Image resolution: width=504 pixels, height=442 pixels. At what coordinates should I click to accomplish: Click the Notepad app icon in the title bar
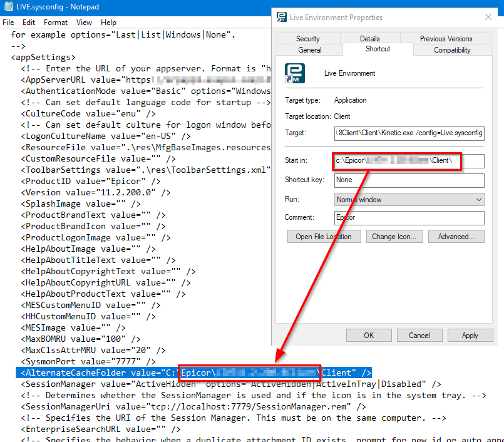8,7
